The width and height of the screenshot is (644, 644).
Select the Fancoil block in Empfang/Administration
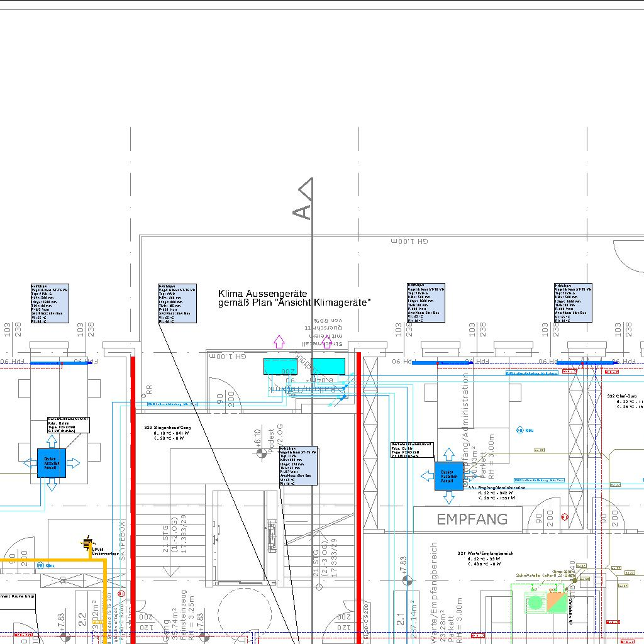(448, 476)
